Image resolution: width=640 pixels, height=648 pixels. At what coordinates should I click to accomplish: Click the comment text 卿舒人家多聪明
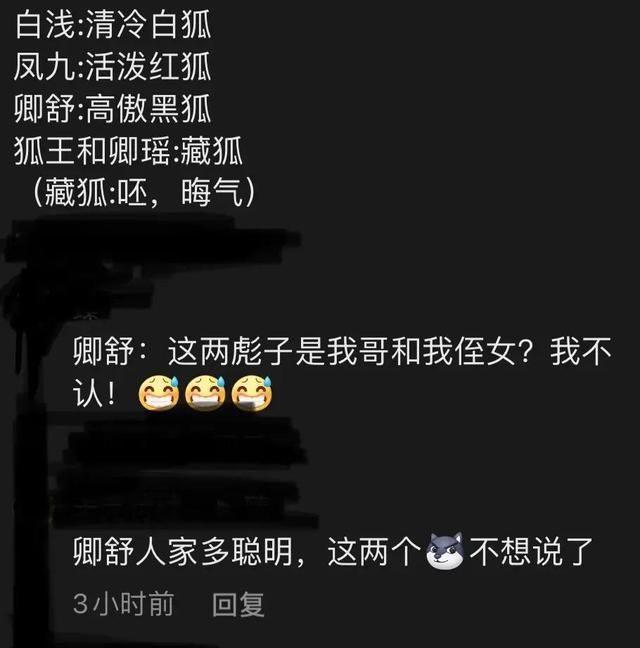coord(183,552)
